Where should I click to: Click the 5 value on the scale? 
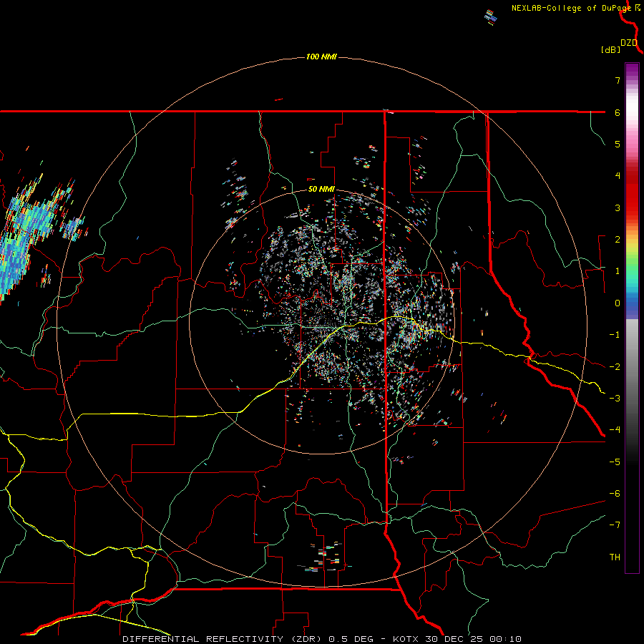point(618,144)
